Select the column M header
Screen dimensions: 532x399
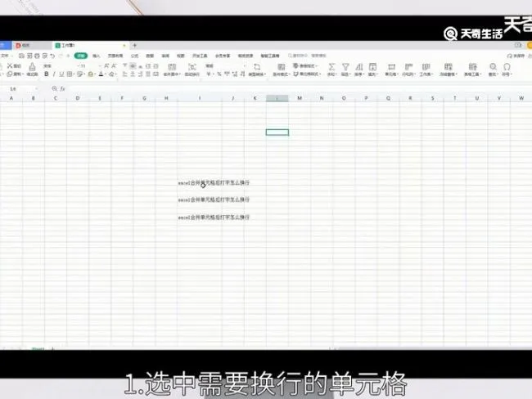(300, 98)
